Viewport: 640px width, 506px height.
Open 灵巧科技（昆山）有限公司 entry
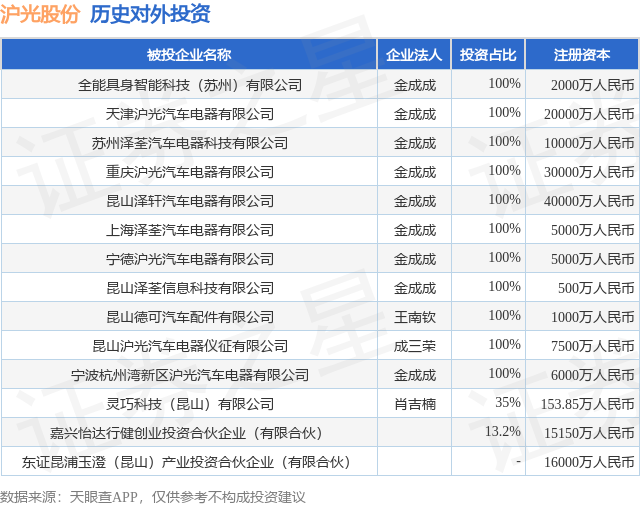pyautogui.click(x=190, y=404)
